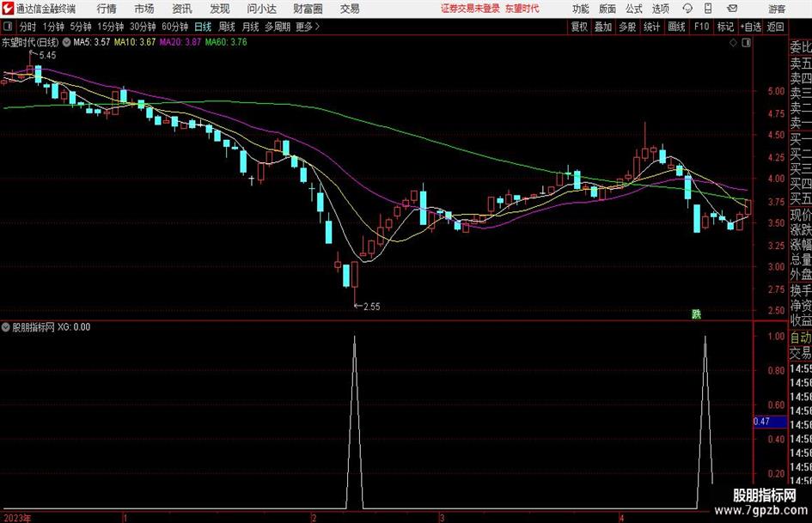Open the 市场 menu
Screen dimensions: 812x523
click(144, 9)
